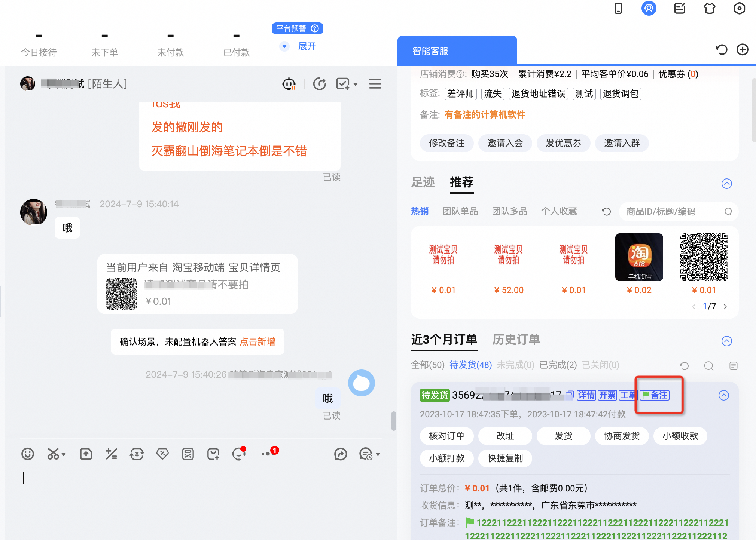
Task: Click 发优惠券 button
Action: coord(564,143)
